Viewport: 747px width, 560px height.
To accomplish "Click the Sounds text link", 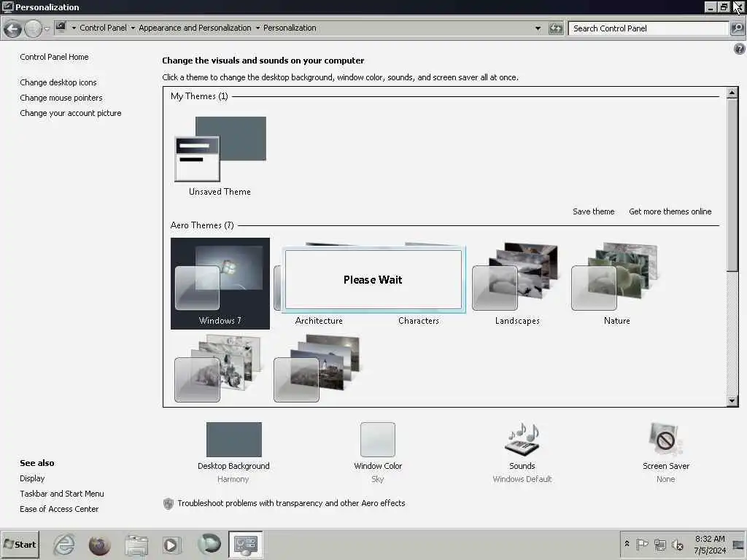I will click(x=522, y=466).
